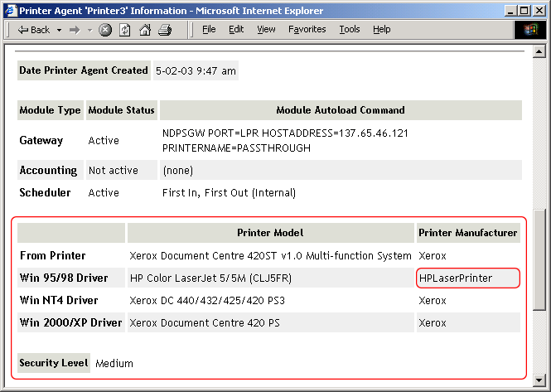Open the Favorites menu

(x=307, y=30)
